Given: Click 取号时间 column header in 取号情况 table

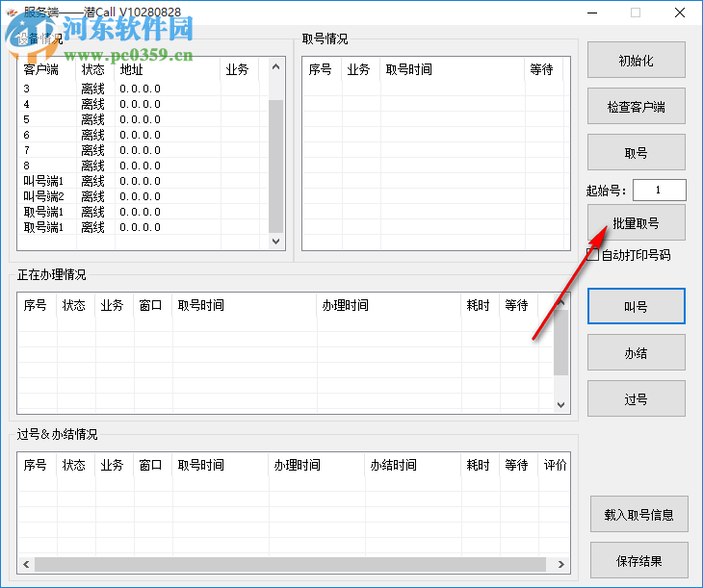Looking at the screenshot, I should [x=453, y=69].
